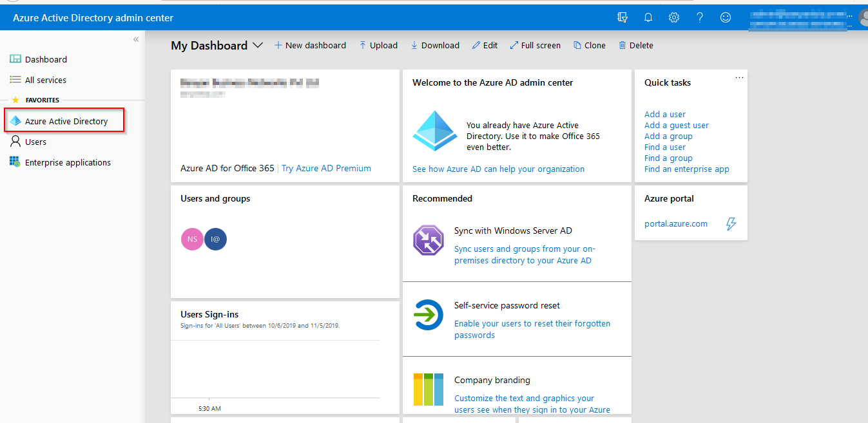
Task: Click the Self-service password reset icon
Action: [429, 315]
